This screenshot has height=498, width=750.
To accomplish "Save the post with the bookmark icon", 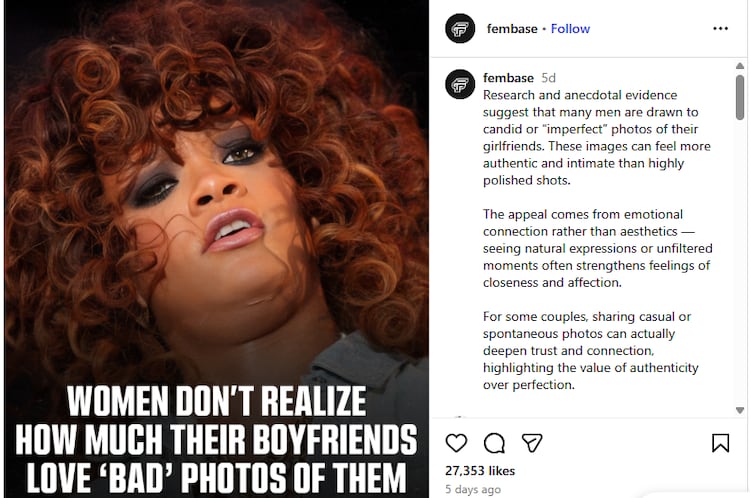I will coord(720,443).
